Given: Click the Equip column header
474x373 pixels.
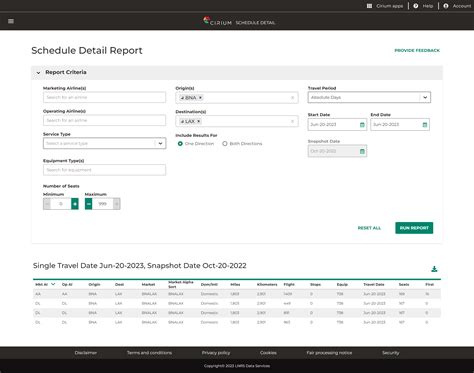Looking at the screenshot, I should [x=342, y=284].
